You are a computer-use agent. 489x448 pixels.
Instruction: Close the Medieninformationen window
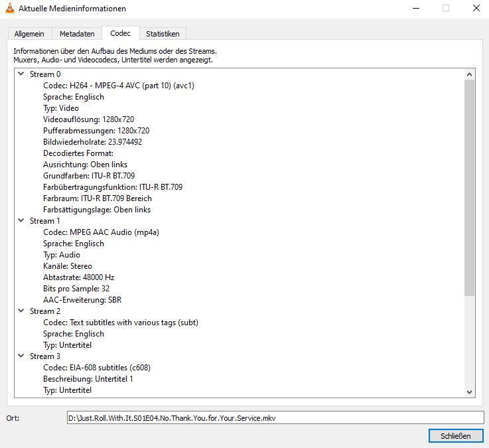click(x=455, y=436)
